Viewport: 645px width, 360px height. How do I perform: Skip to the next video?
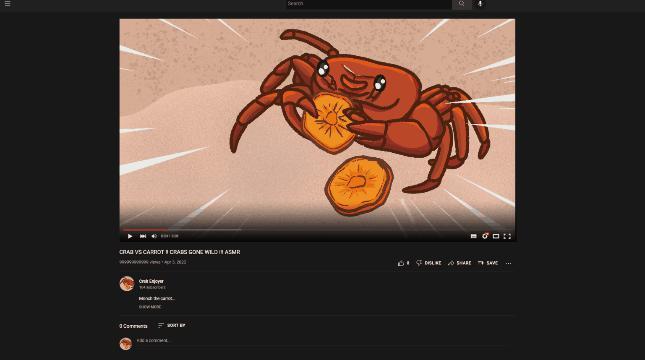[143, 236]
